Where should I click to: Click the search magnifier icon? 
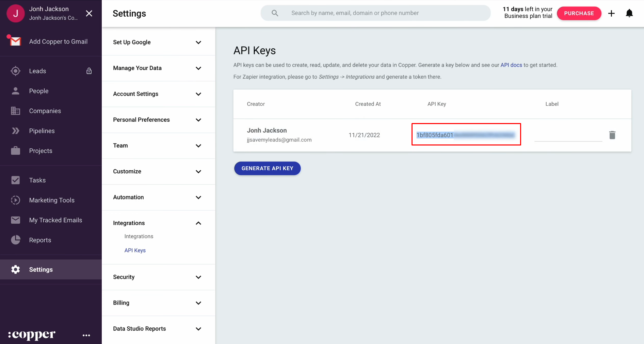coord(275,13)
